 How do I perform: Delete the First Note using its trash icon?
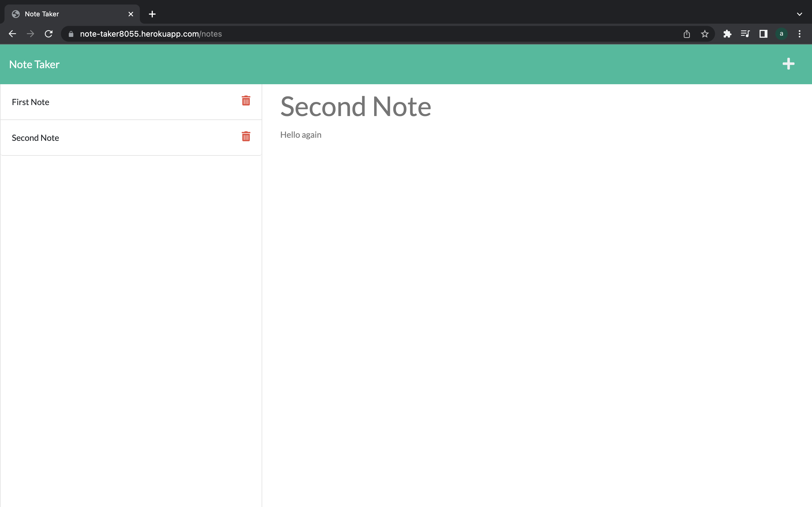point(246,101)
